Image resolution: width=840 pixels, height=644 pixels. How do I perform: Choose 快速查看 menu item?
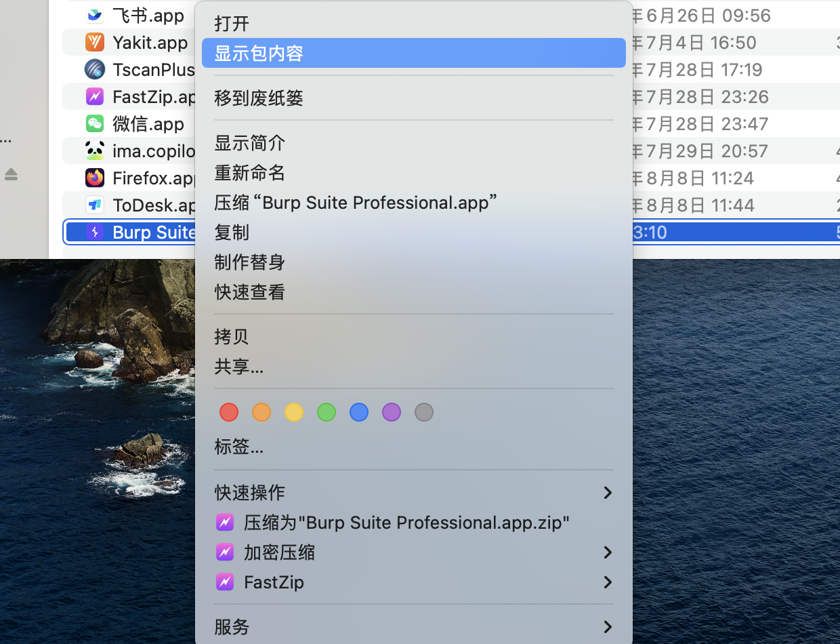[x=414, y=292]
